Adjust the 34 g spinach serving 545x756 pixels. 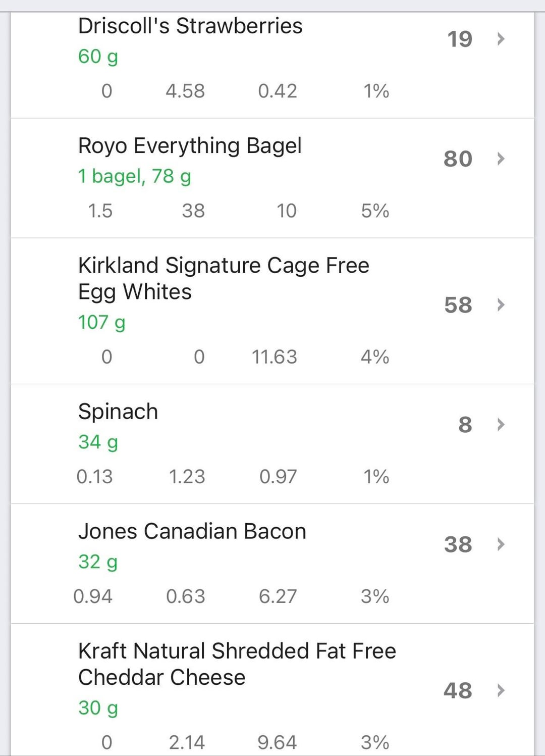point(98,442)
